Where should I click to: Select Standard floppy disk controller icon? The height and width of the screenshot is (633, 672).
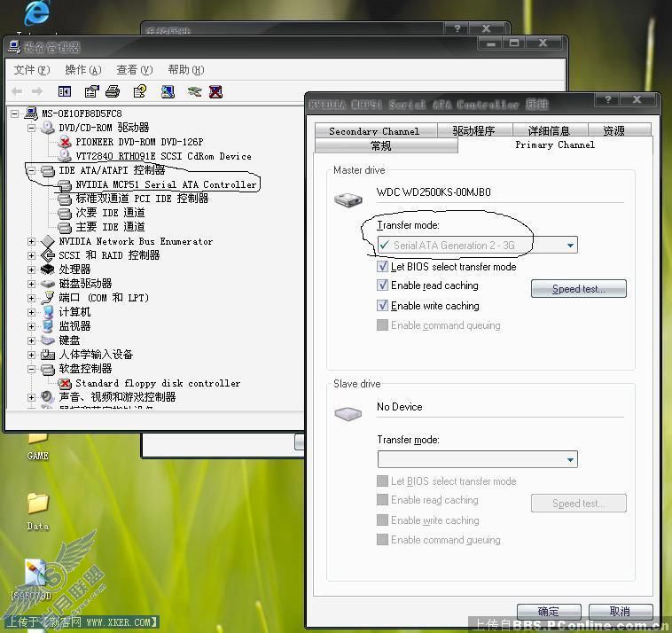point(65,383)
